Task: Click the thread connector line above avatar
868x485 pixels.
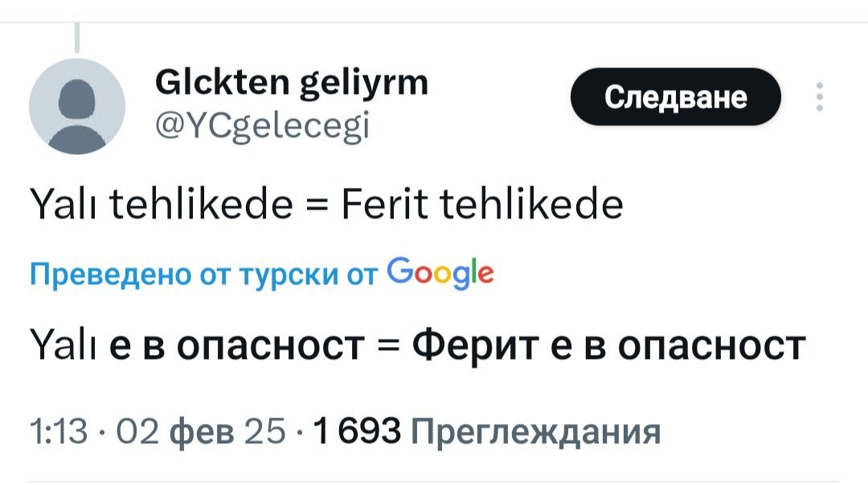Action: (77, 36)
